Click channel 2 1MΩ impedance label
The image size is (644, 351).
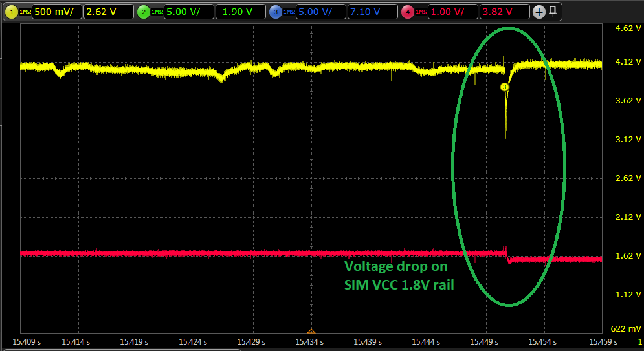point(157,12)
